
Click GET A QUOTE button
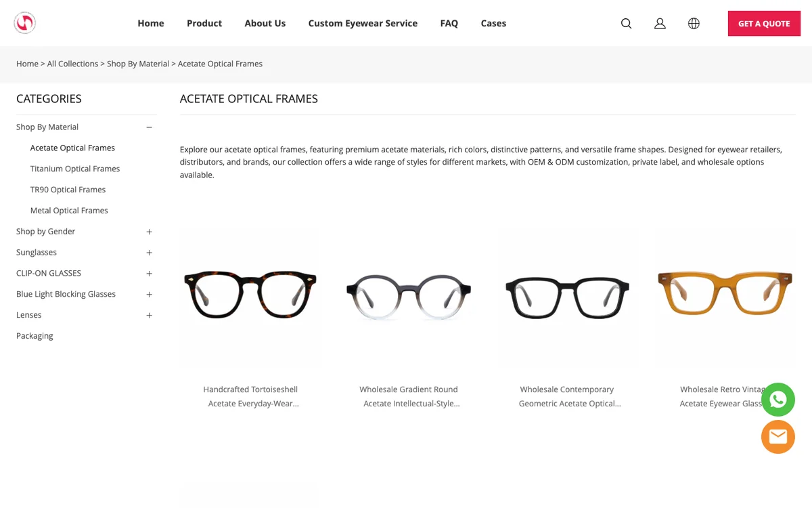[764, 24]
